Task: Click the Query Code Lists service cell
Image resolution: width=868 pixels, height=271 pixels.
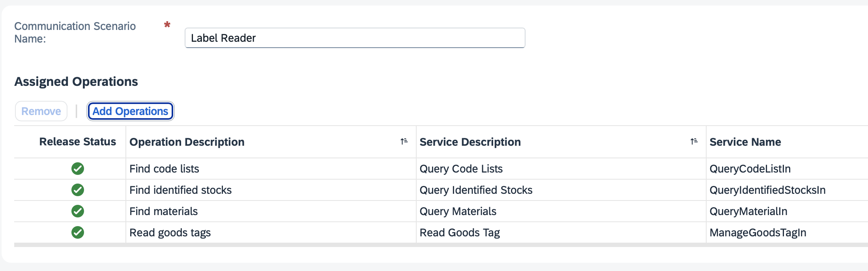Action: click(x=461, y=169)
